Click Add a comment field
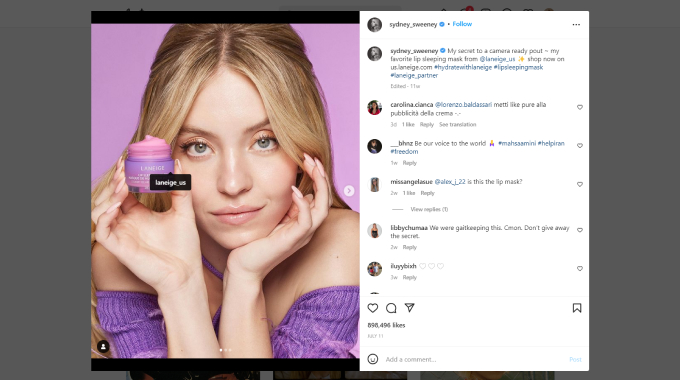The width and height of the screenshot is (680, 380). pos(475,359)
